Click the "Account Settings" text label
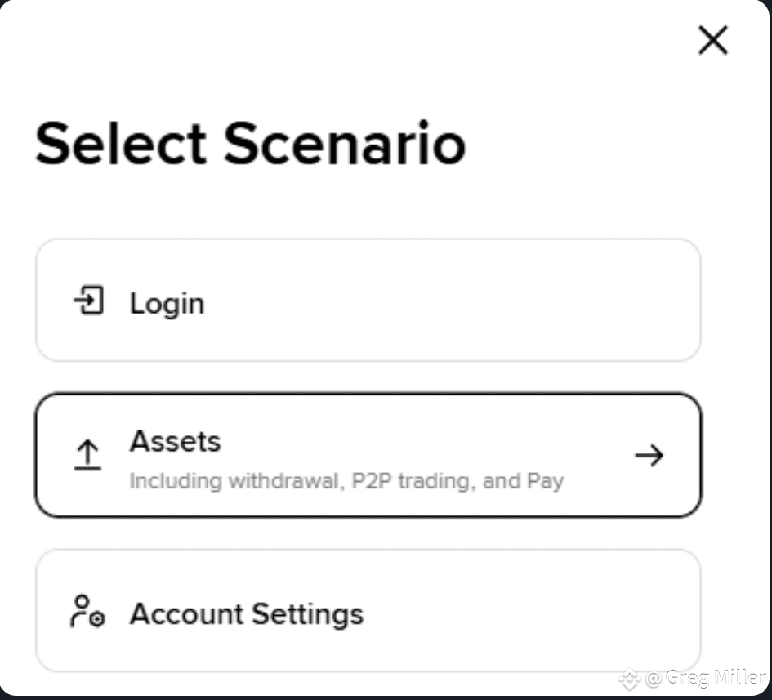Screen dimensions: 772x700 247,614
